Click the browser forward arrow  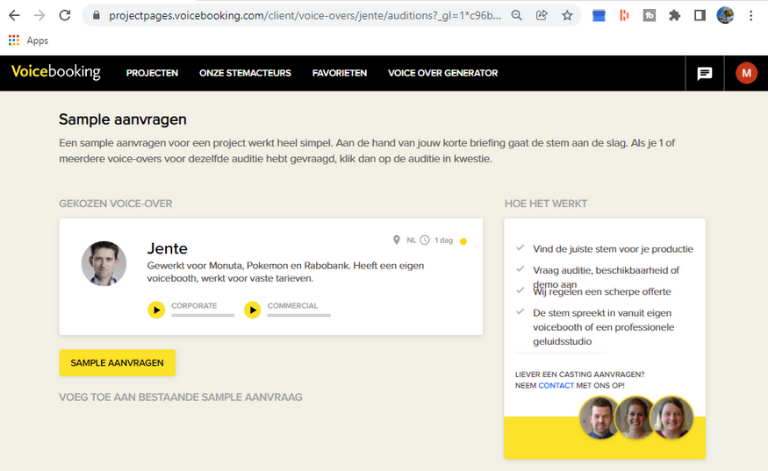(x=39, y=16)
